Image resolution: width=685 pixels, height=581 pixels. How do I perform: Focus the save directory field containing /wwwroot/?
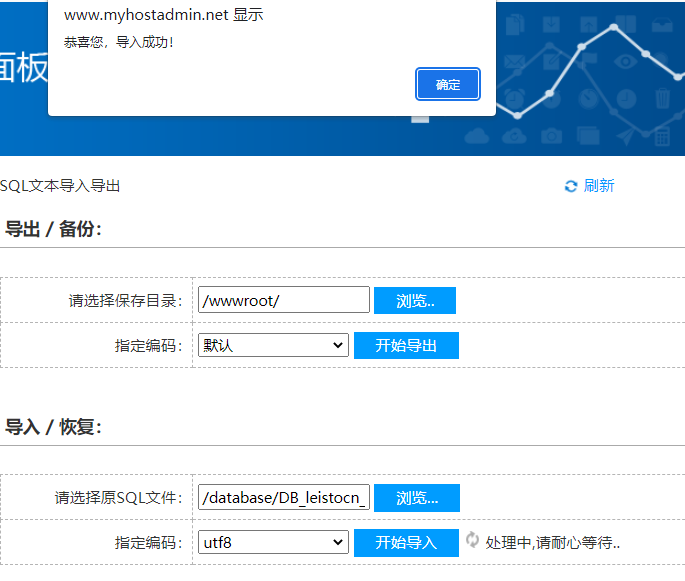point(284,300)
